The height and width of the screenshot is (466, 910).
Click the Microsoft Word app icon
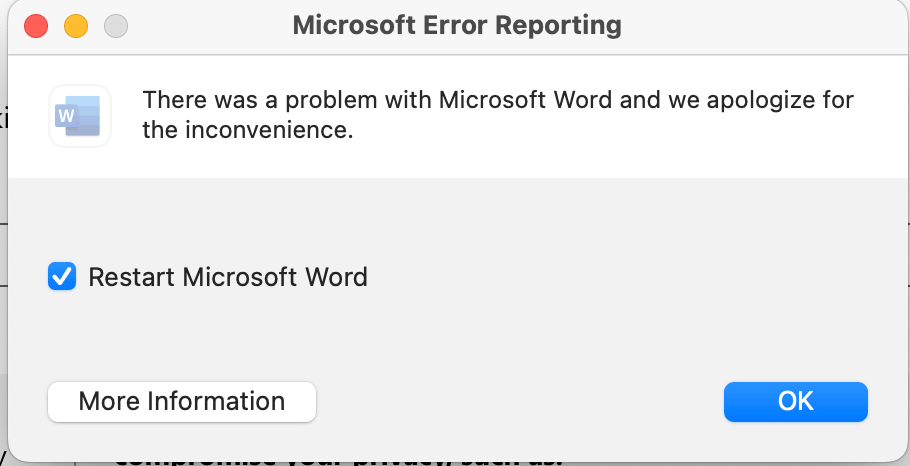(x=80, y=115)
